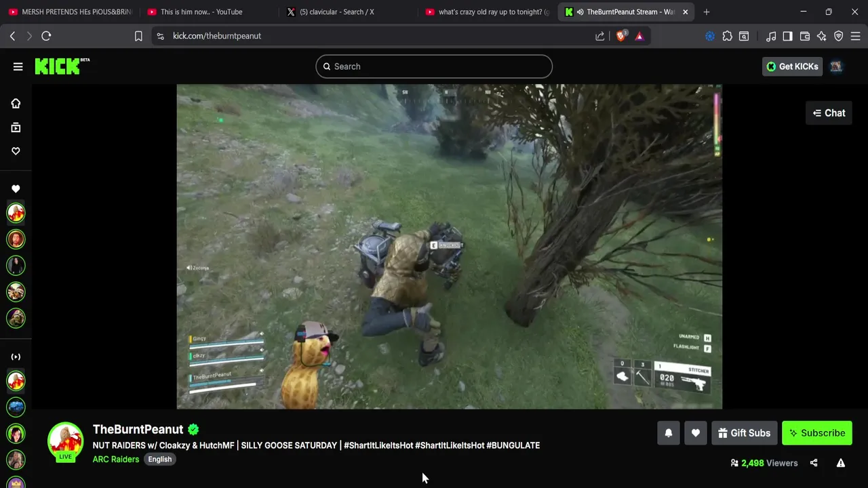Image resolution: width=868 pixels, height=488 pixels.
Task: Click the Get KICKs button
Action: pos(792,66)
